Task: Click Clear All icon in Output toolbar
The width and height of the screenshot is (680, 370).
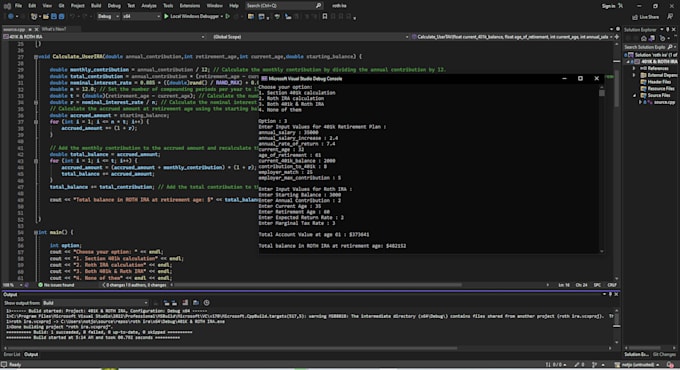Action: tap(185, 303)
